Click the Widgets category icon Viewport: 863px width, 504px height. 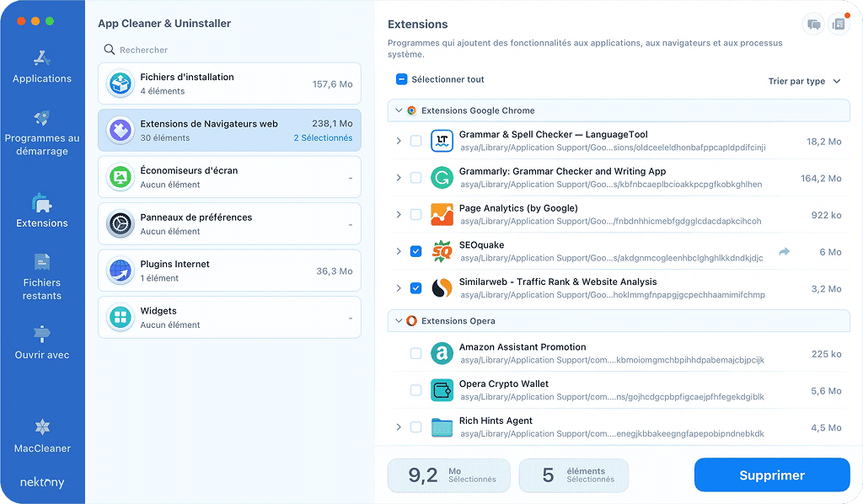120,318
